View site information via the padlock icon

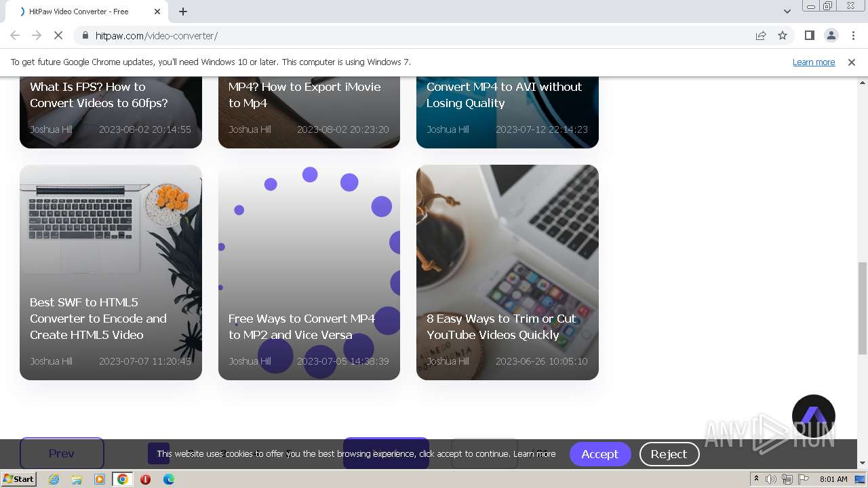click(x=85, y=35)
